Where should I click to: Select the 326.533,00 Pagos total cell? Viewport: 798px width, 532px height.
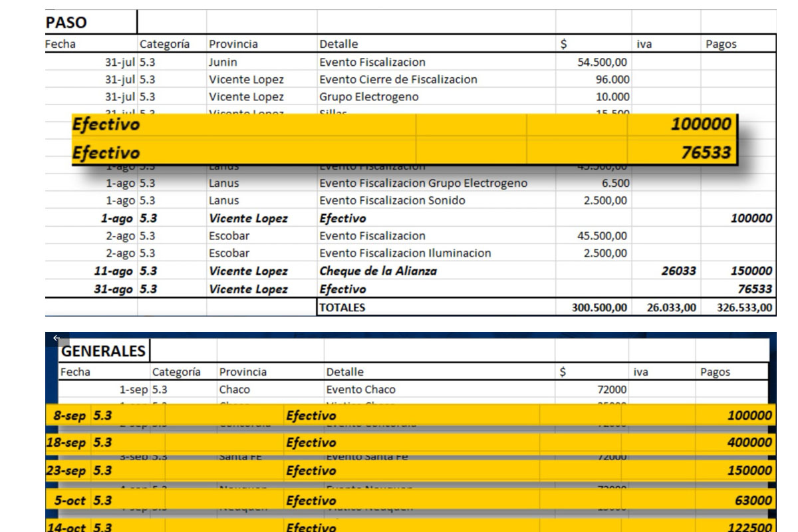coord(744,307)
